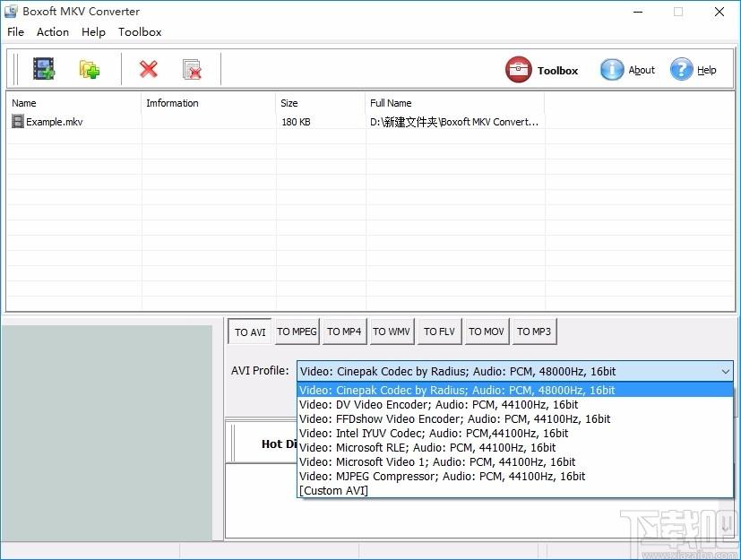Screen dimensions: 741x560
Task: Click the Full Name column header
Action: [455, 103]
